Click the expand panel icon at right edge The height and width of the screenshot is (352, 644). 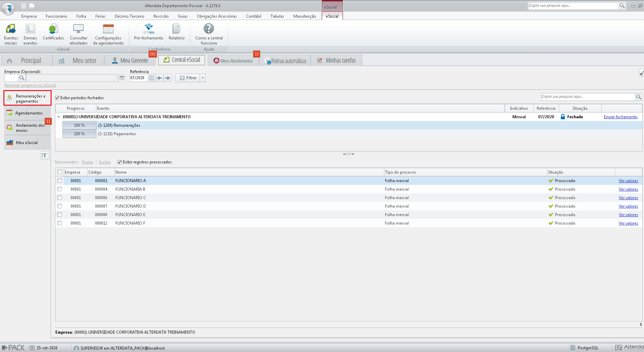pos(641,72)
